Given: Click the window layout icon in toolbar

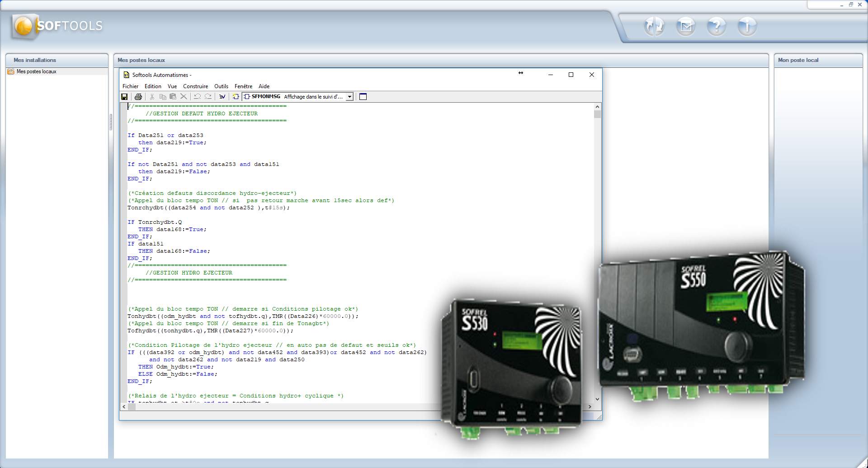Looking at the screenshot, I should (x=363, y=97).
